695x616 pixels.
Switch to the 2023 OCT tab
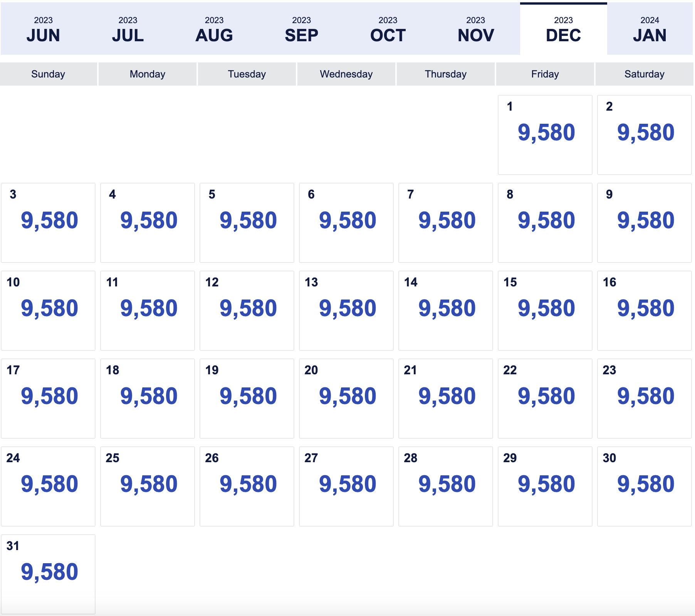click(x=388, y=29)
